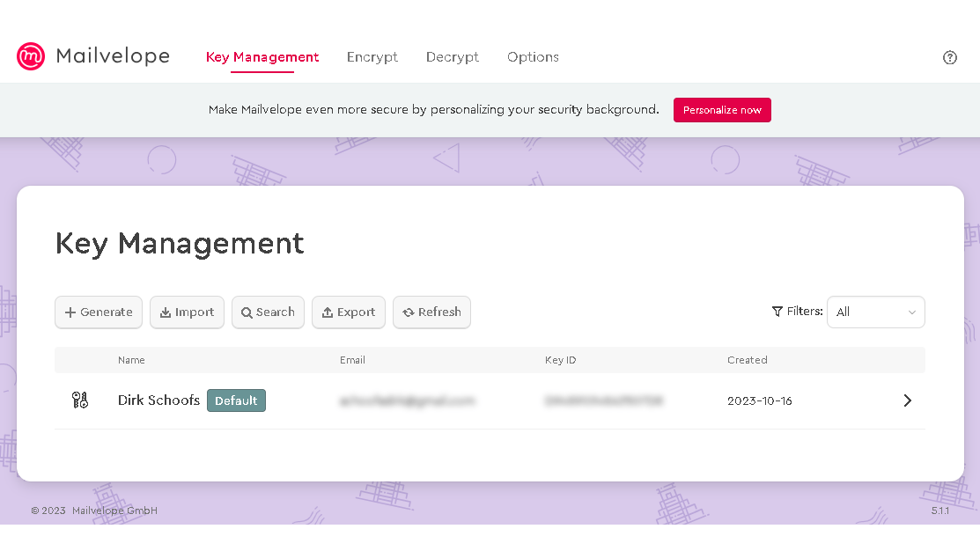Open the Options tab
Viewport: 980px width, 551px height.
[533, 57]
